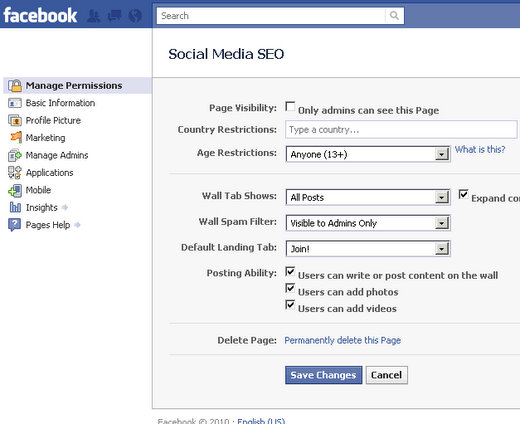The width and height of the screenshot is (520, 424).
Task: Uncheck Users can write or post content
Action: [290, 271]
